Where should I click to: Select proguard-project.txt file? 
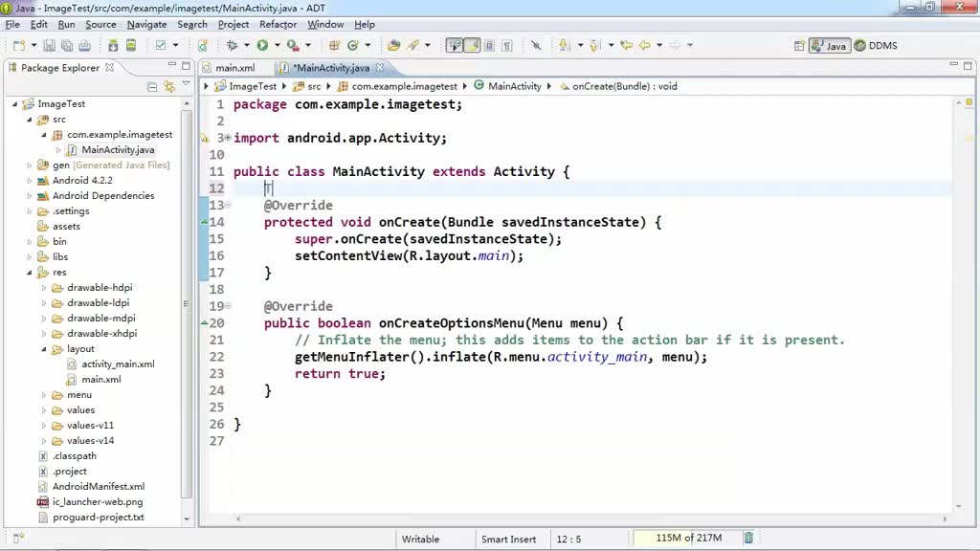pos(99,518)
